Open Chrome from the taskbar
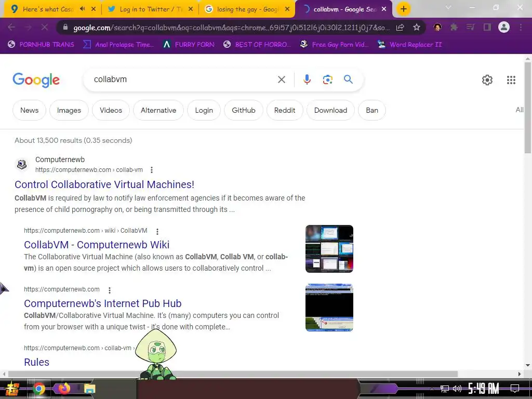 pos(38,389)
